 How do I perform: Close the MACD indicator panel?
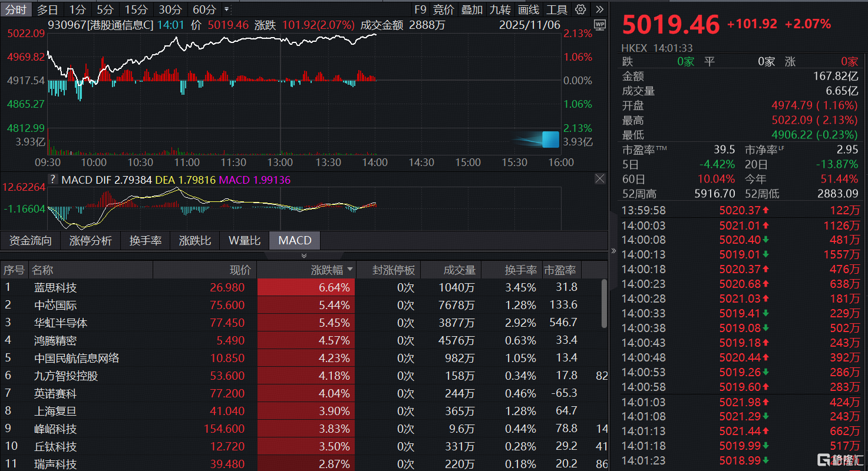pyautogui.click(x=600, y=179)
